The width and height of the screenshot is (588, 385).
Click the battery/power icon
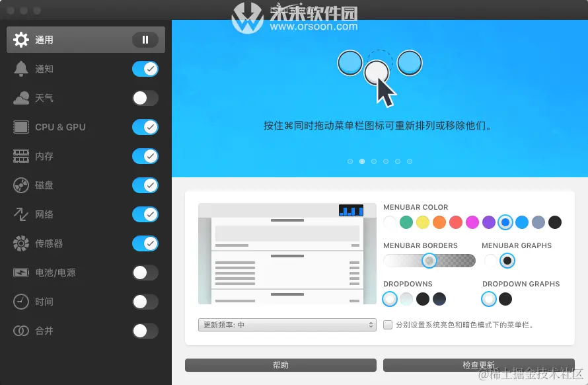coord(21,273)
